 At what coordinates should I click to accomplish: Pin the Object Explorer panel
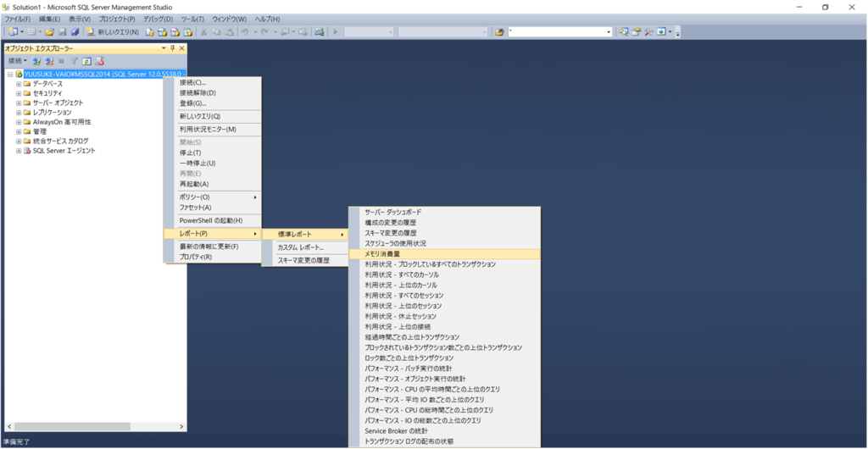coord(172,48)
